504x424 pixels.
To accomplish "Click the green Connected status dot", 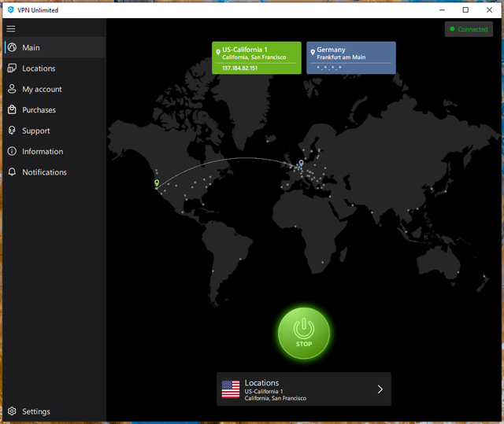I will 452,29.
